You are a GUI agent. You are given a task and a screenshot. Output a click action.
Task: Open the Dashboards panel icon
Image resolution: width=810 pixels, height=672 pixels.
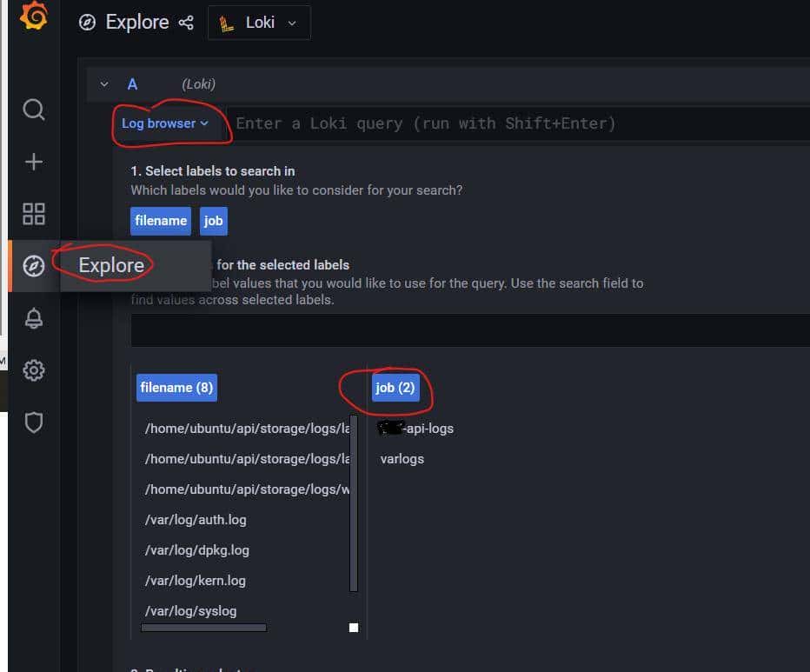click(33, 214)
